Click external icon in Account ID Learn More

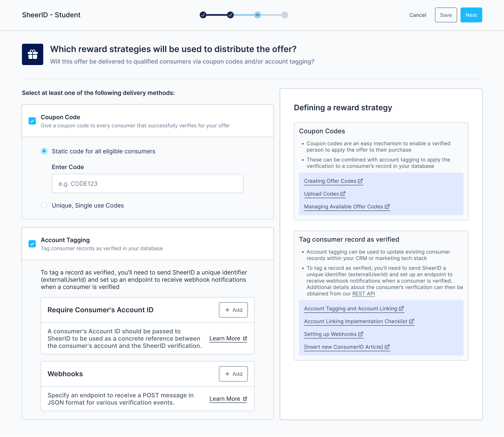(x=245, y=338)
